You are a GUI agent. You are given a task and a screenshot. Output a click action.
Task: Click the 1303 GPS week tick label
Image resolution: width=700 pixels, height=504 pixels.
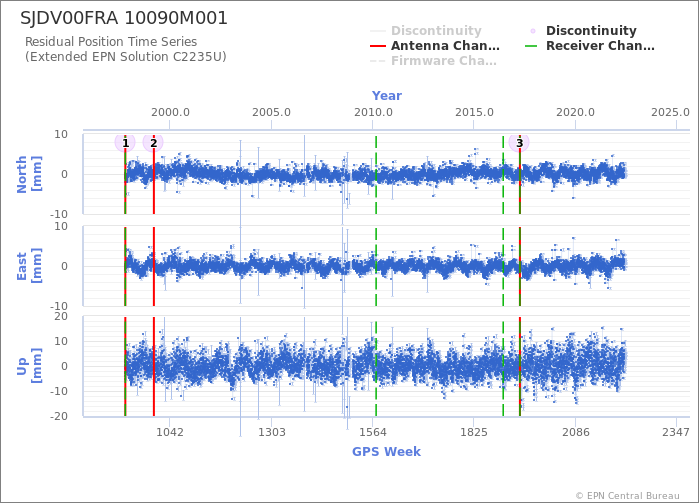271,432
